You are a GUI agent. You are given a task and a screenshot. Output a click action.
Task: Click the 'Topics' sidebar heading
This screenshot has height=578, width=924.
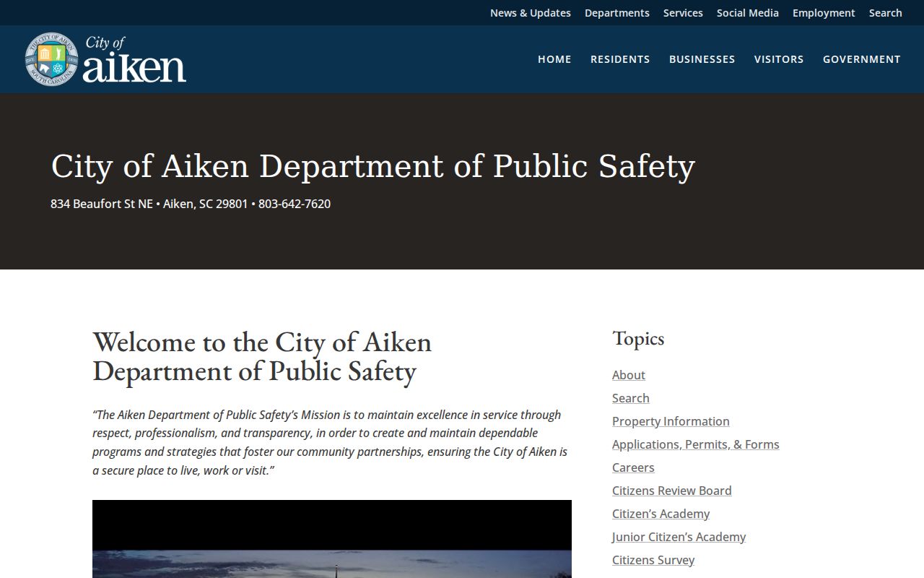[x=638, y=338]
